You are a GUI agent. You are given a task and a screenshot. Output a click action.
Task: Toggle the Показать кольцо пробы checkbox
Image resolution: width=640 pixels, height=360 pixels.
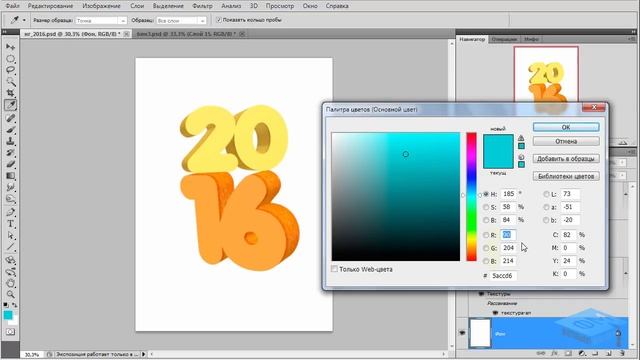click(x=219, y=20)
